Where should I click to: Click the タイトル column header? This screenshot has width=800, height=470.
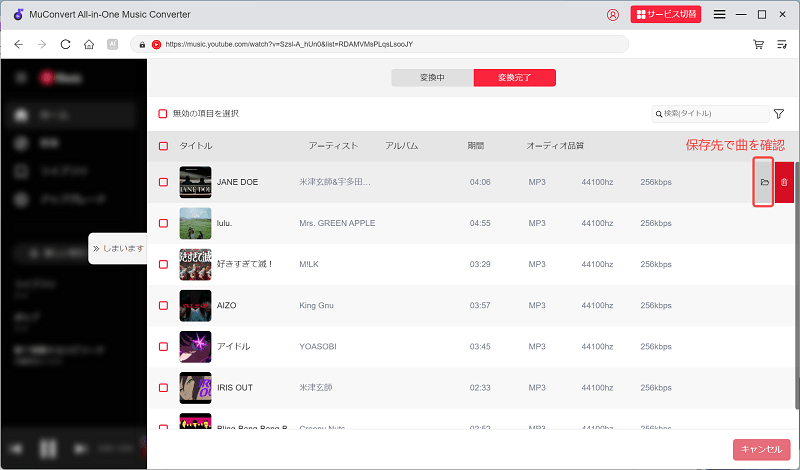tap(196, 146)
